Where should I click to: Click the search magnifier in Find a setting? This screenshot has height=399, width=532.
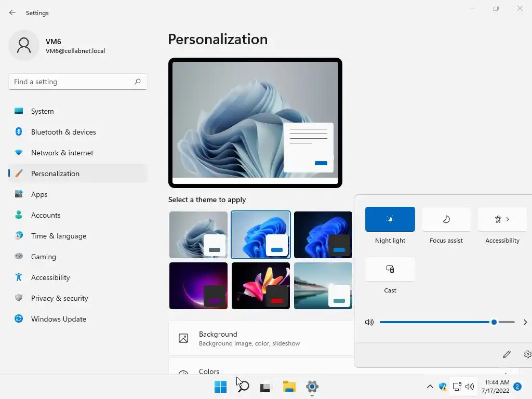pos(137,82)
